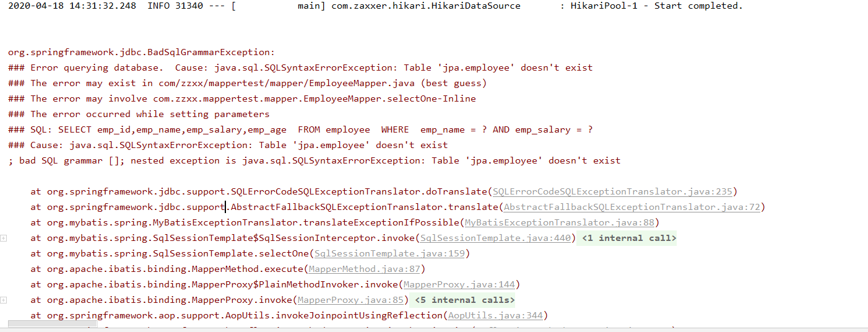Toggle gutter fold icon beside MapperProxy.invoke line
868x332 pixels.
pyautogui.click(x=4, y=300)
